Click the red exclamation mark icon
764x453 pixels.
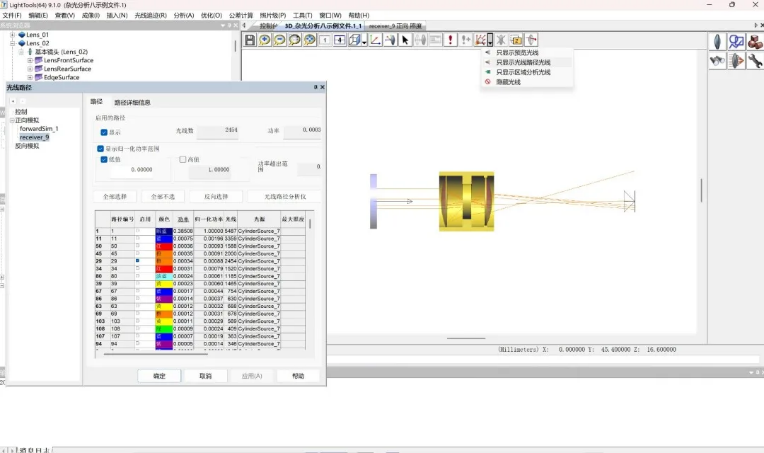pos(451,40)
